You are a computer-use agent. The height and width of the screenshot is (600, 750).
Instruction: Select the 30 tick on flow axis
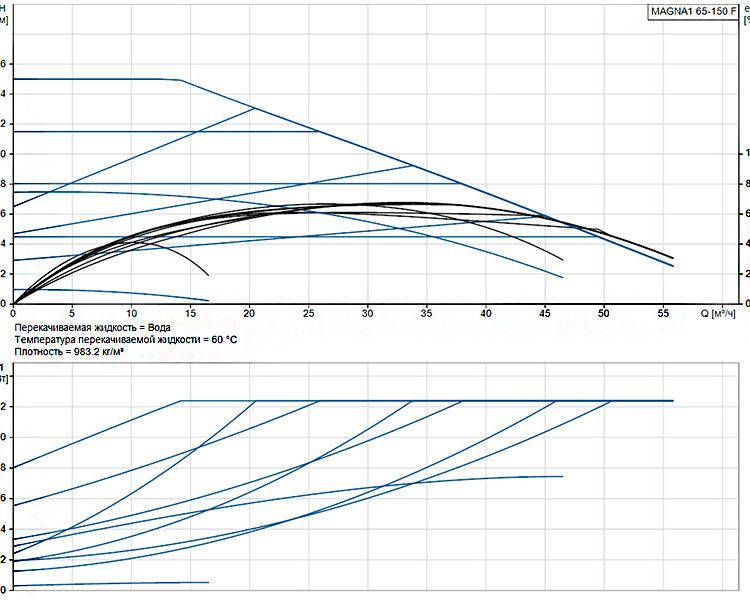tap(367, 313)
